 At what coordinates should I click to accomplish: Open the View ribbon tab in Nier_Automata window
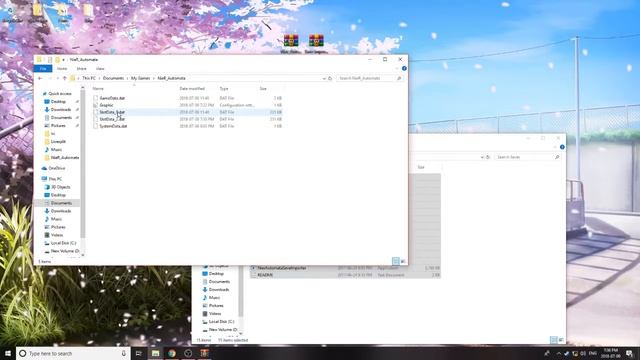coord(100,69)
